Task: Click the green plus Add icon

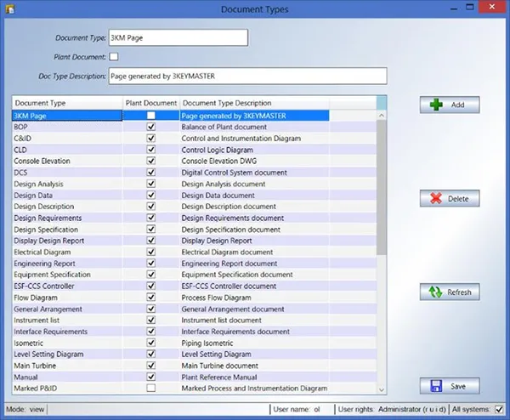Action: [x=436, y=105]
